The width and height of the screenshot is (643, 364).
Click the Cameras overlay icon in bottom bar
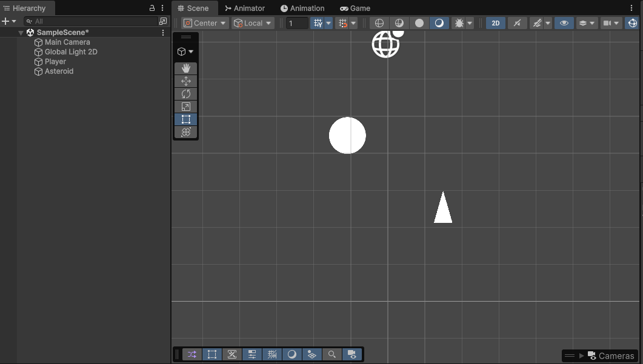352,354
